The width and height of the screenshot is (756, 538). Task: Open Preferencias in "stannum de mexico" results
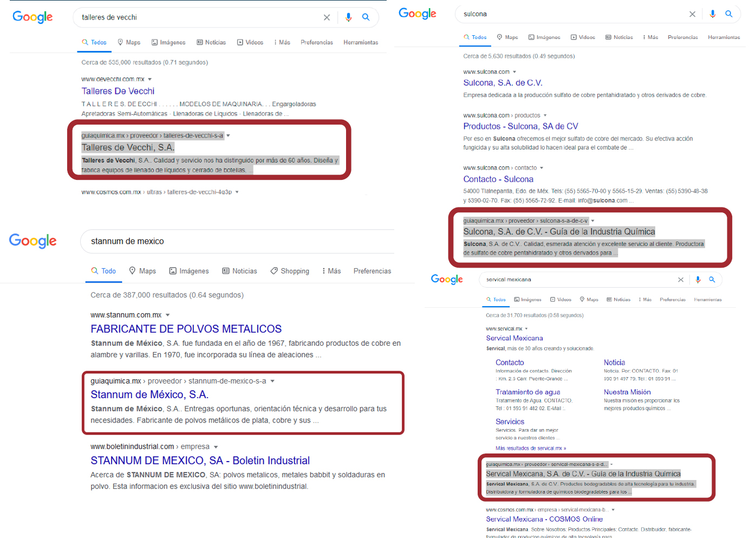(x=372, y=271)
